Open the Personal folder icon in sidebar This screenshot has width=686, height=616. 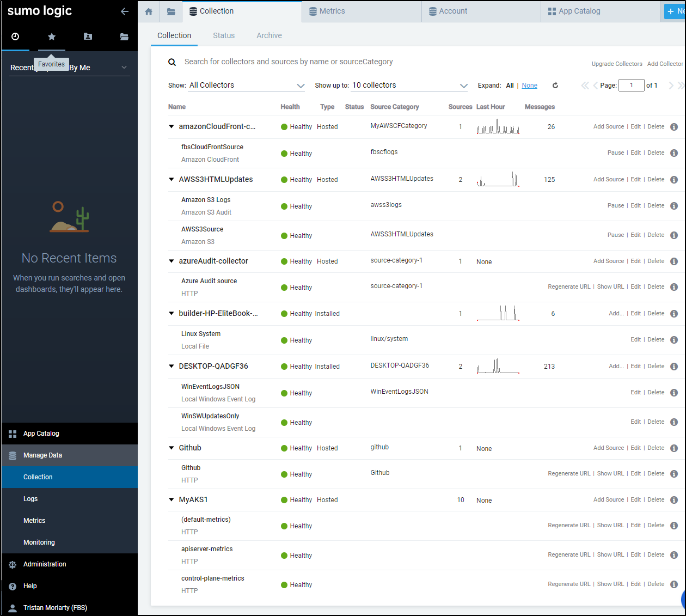[x=88, y=36]
